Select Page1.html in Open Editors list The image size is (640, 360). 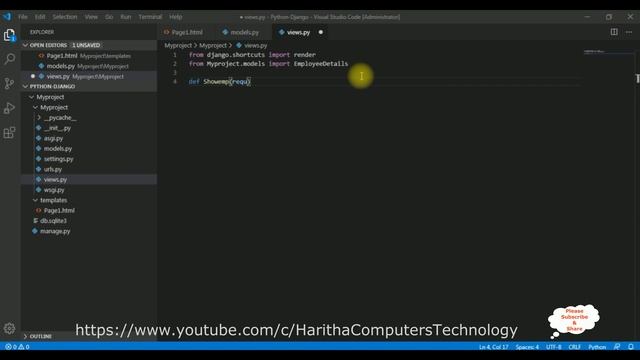click(x=89, y=56)
